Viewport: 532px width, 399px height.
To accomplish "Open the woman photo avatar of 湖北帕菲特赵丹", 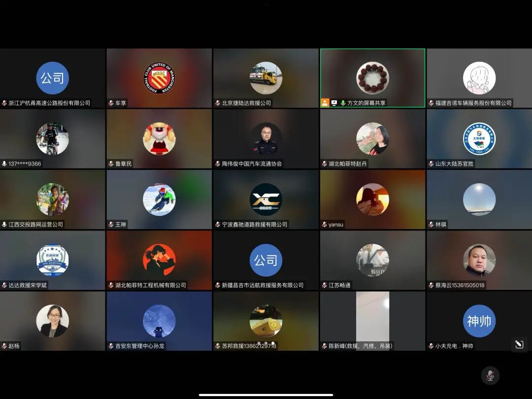I will 372,139.
